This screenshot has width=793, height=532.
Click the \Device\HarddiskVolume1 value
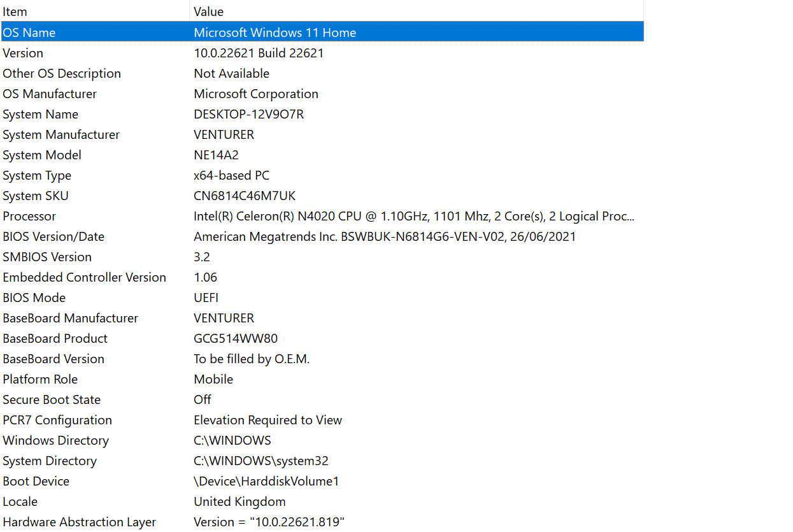click(266, 481)
